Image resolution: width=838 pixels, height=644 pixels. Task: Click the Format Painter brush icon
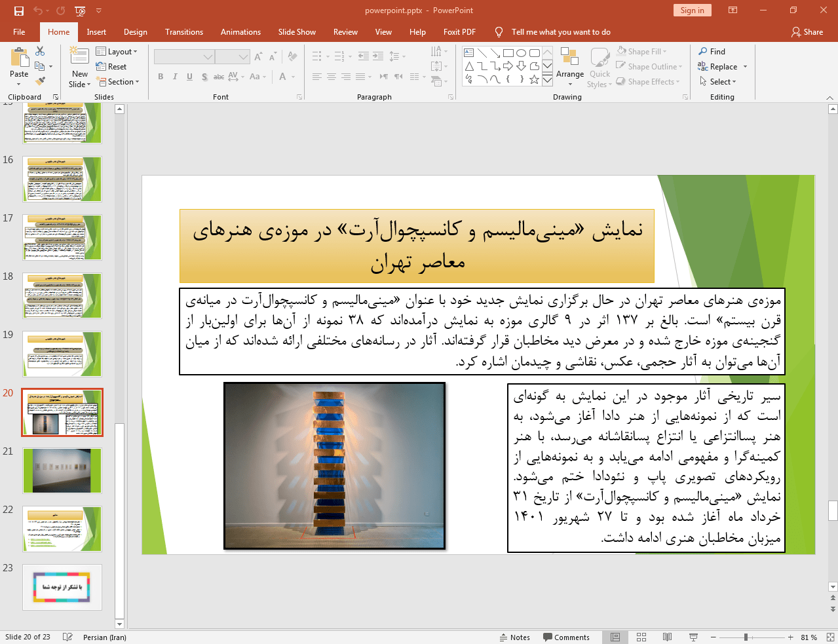(40, 81)
